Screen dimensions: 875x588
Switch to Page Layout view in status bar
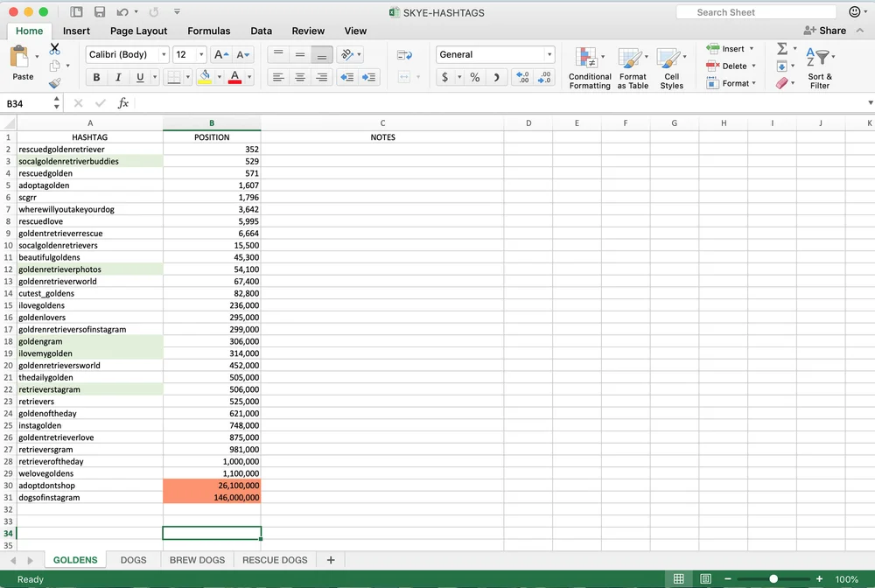click(705, 579)
